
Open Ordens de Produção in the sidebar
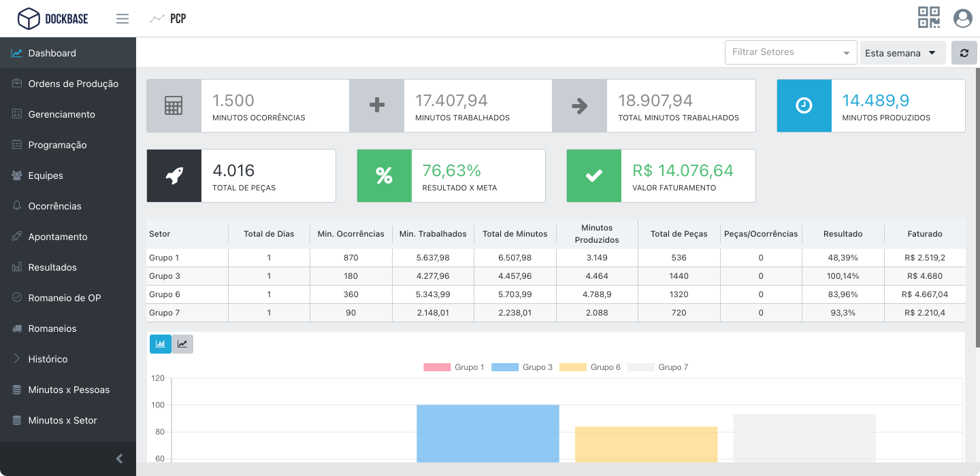pyautogui.click(x=73, y=84)
